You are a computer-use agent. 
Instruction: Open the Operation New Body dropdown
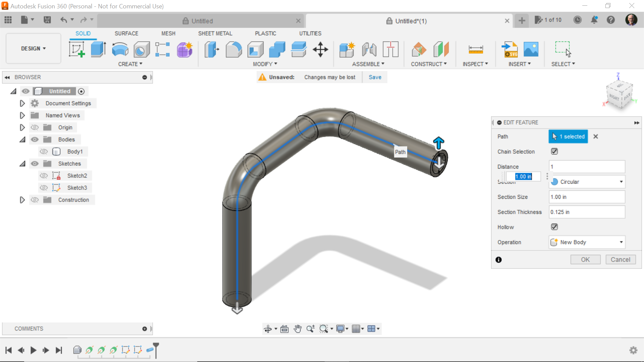click(587, 242)
